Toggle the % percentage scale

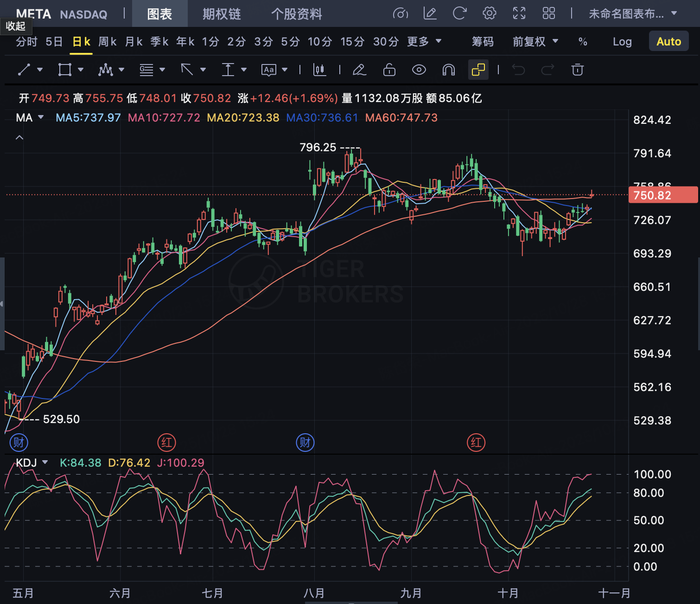[583, 42]
